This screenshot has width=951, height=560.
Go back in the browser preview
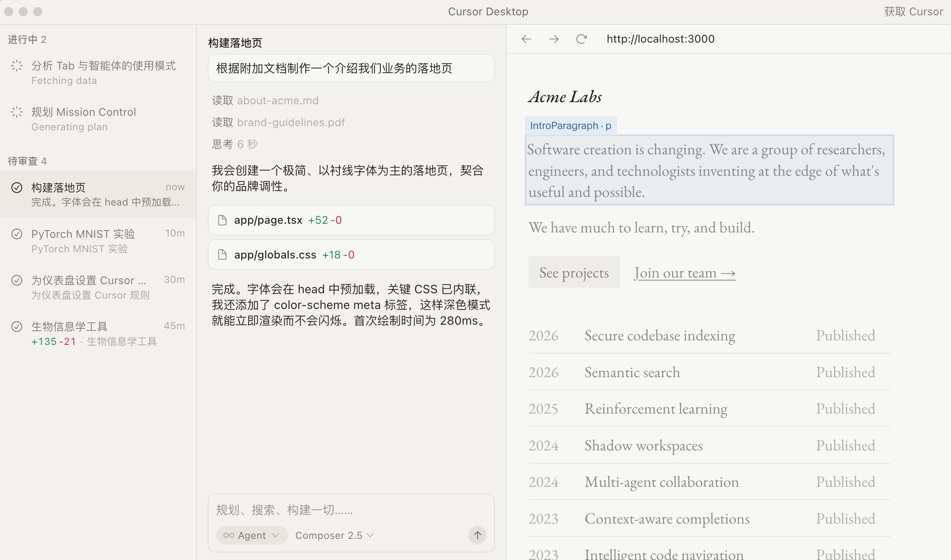[x=526, y=39]
